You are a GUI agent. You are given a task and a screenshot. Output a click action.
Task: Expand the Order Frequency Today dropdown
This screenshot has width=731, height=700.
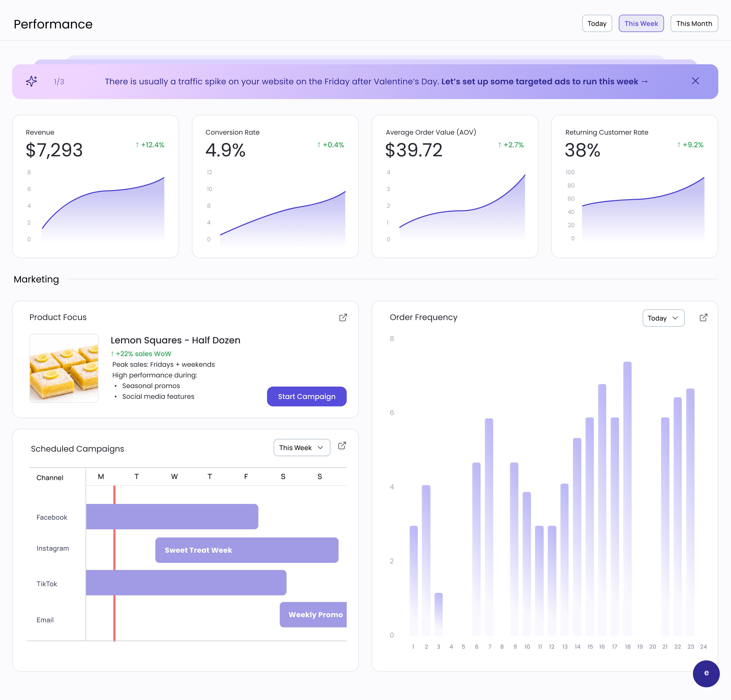click(x=663, y=318)
